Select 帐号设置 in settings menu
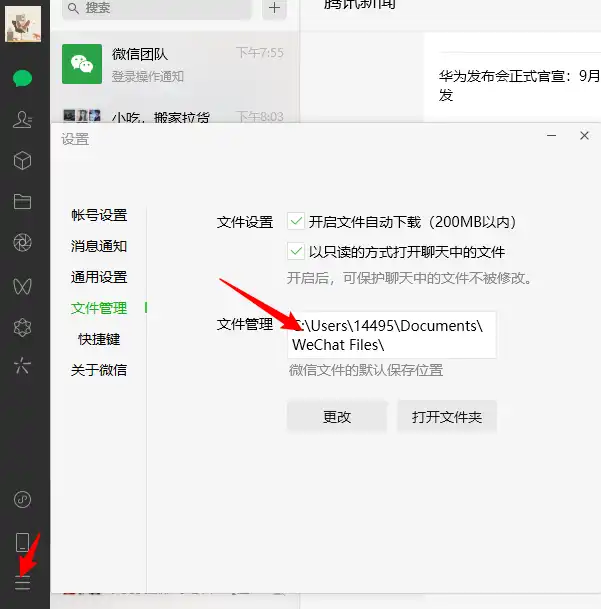Viewport: 601px width, 609px height. tap(99, 215)
